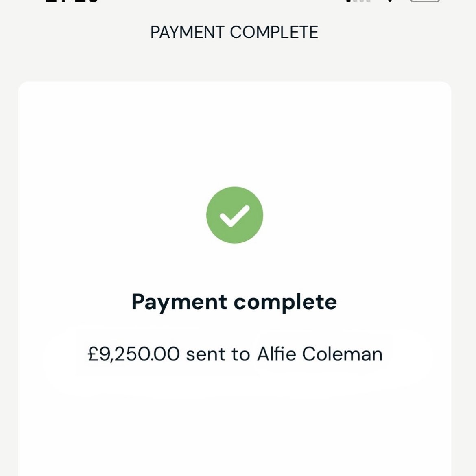This screenshot has width=476, height=476.
Task: Click the word PAYMENT in top header
Action: 187,33
